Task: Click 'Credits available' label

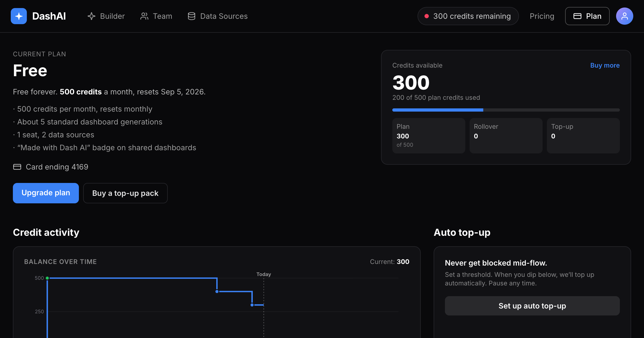Action: point(417,65)
